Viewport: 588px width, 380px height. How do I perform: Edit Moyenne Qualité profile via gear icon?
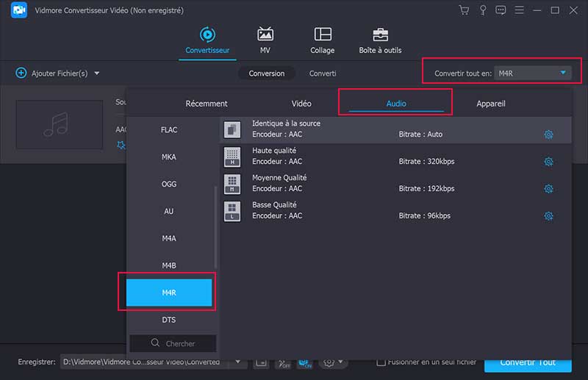[548, 189]
